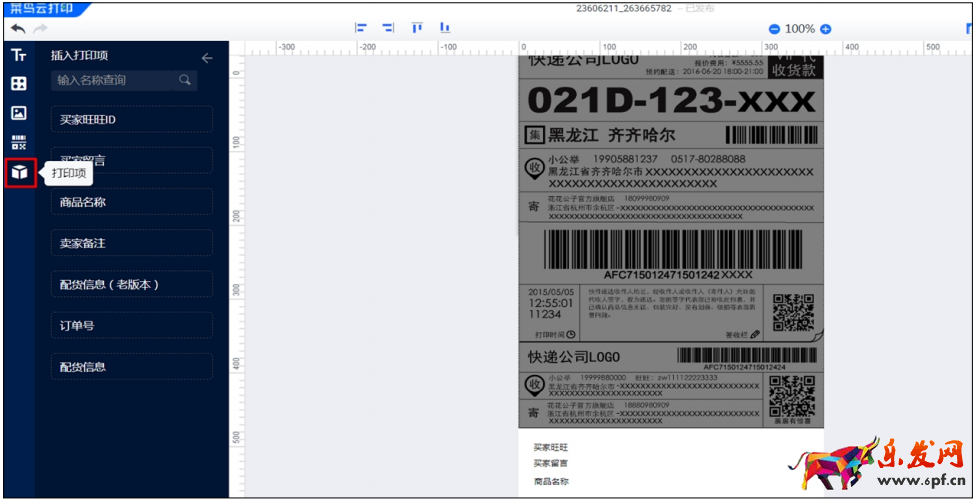Click the redo arrow icon
The image size is (976, 501).
(41, 29)
